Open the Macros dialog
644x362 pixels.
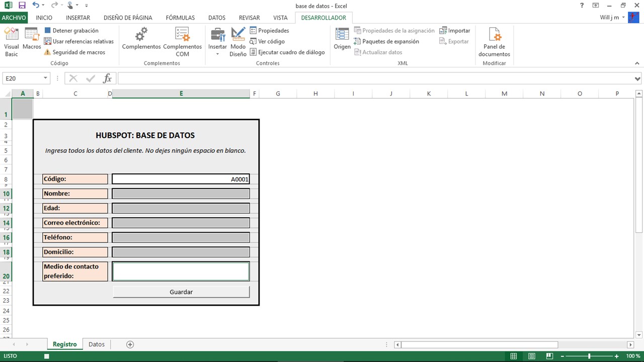(32, 39)
